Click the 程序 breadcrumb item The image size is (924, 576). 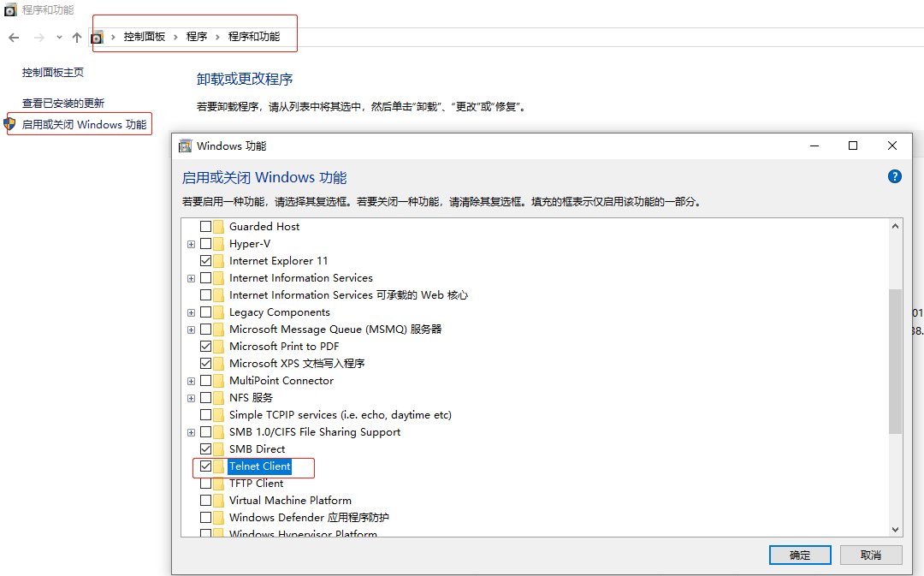click(x=197, y=37)
